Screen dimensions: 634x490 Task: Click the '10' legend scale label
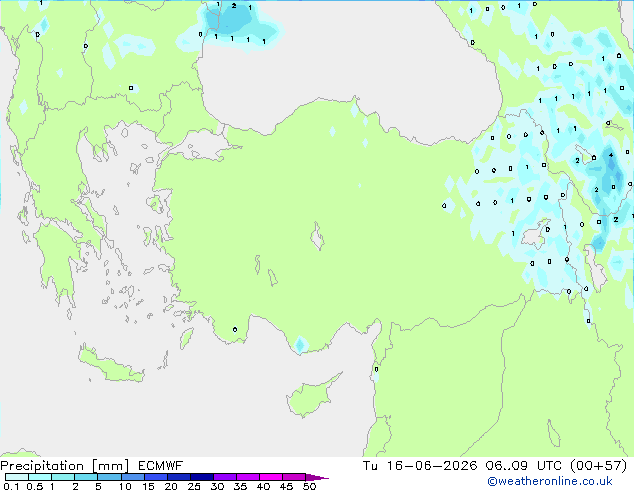(125, 486)
